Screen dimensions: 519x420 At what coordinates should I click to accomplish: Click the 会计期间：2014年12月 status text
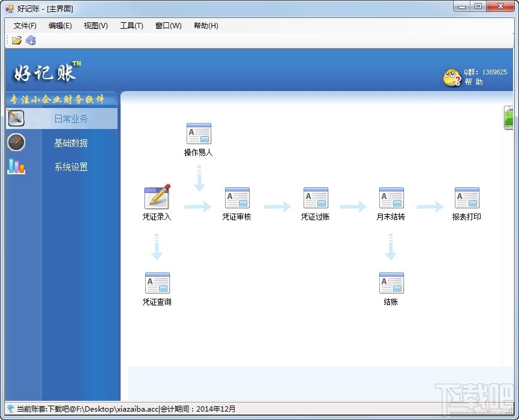tap(198, 409)
